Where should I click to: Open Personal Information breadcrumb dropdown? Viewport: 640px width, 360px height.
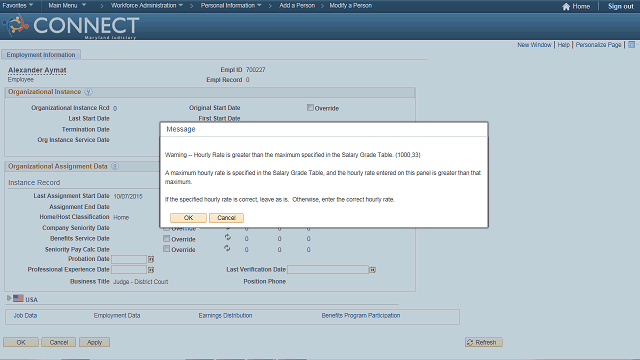tap(231, 6)
